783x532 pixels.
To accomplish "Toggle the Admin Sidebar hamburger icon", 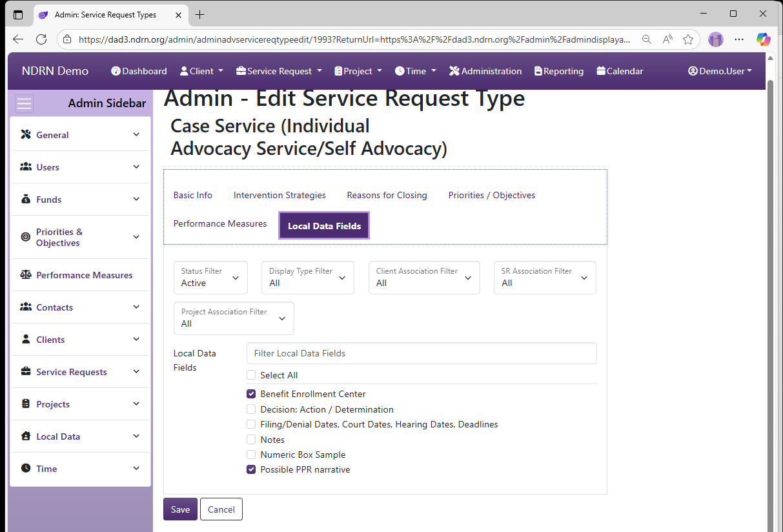I will coord(25,103).
